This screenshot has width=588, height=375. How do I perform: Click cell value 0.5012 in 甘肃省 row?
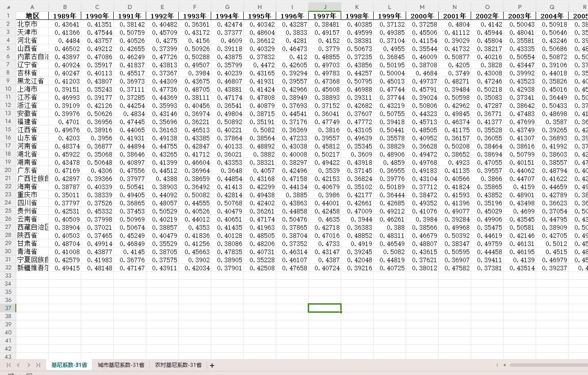pyautogui.click(x=552, y=243)
